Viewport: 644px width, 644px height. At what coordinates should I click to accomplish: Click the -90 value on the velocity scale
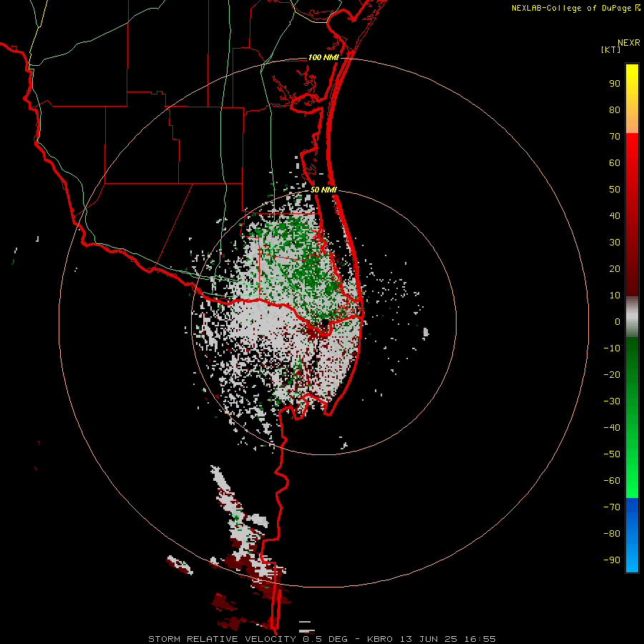point(612,560)
